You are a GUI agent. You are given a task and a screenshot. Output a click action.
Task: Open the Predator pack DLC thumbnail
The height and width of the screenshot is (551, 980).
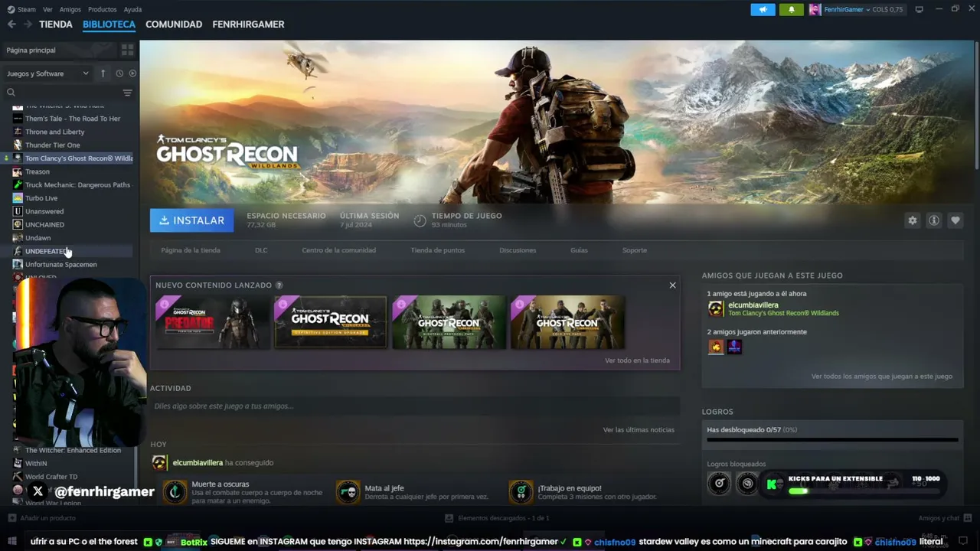pos(213,322)
